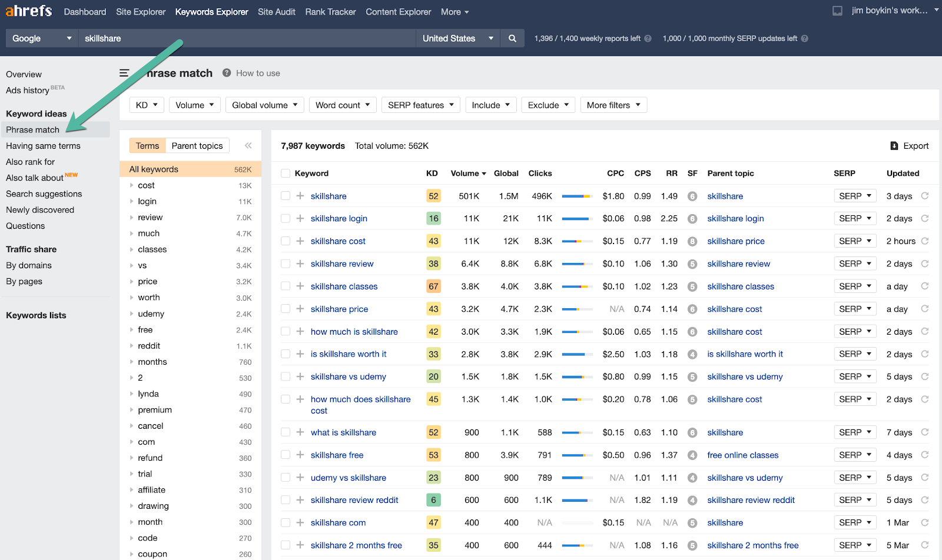Open Having same terms in sidebar
Image resolution: width=942 pixels, height=560 pixels.
(x=43, y=146)
